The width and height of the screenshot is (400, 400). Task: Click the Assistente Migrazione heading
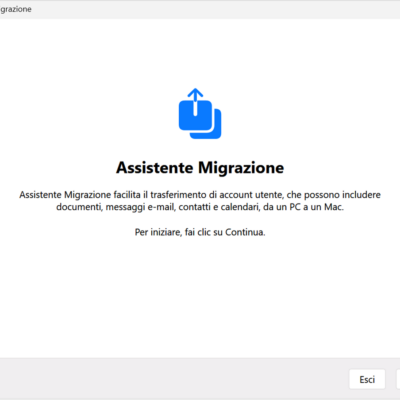[200, 167]
